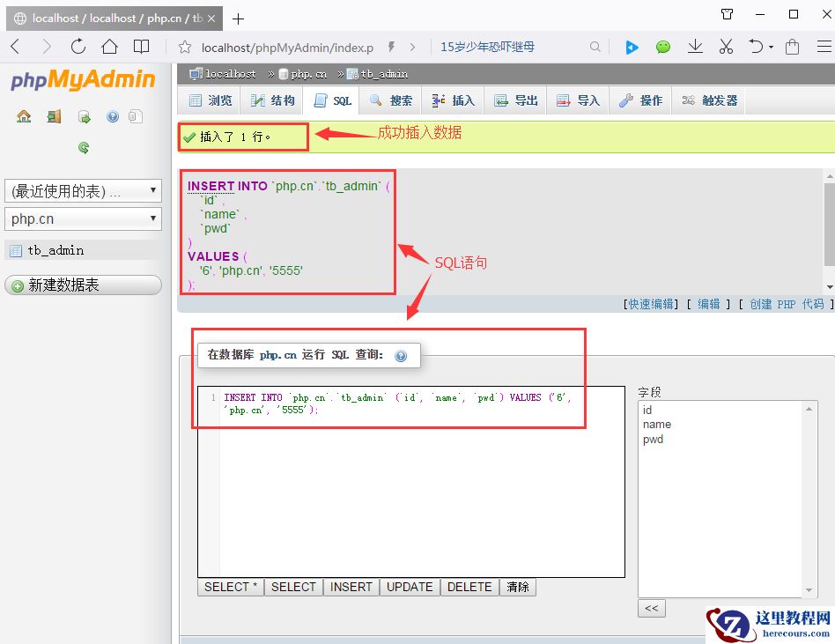Click the DELETE template button
Image resolution: width=835 pixels, height=644 pixels.
point(469,587)
